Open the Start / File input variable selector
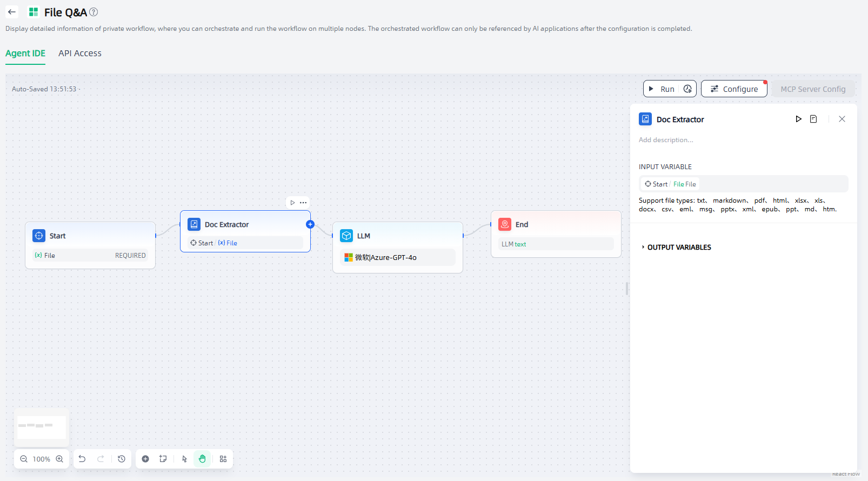 [743, 184]
